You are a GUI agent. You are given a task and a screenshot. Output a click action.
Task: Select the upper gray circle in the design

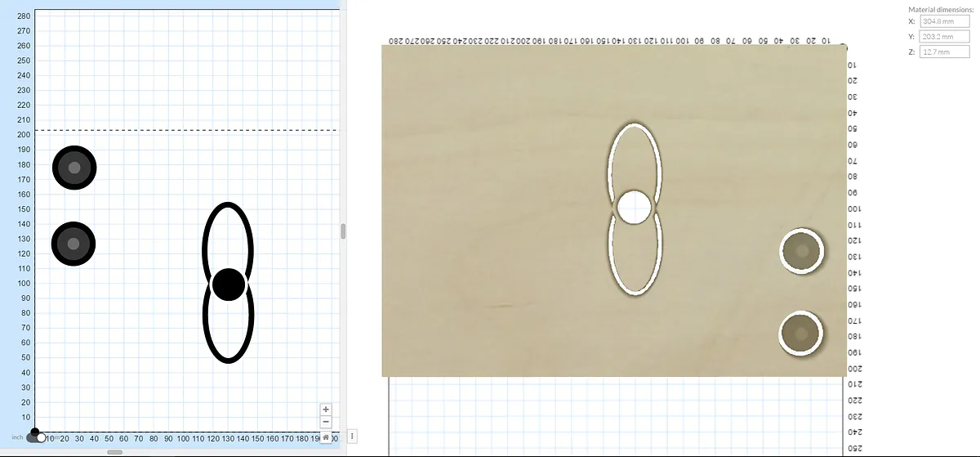(x=74, y=168)
